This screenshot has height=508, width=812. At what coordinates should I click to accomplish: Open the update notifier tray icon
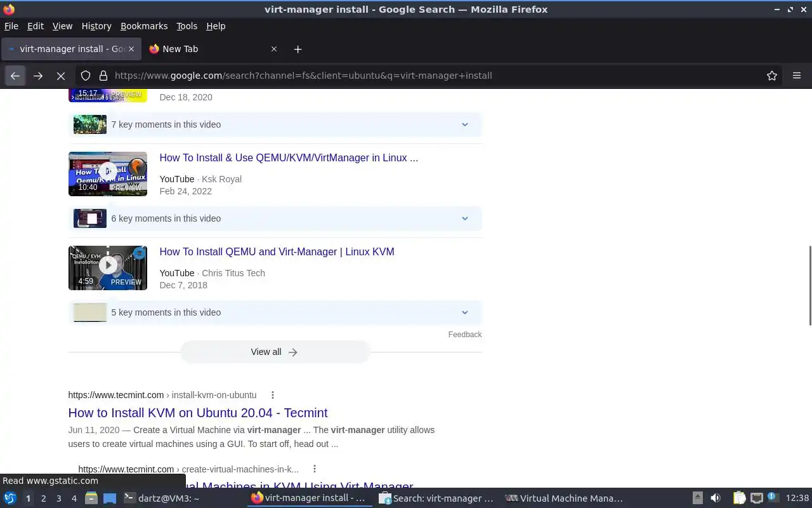(x=772, y=497)
